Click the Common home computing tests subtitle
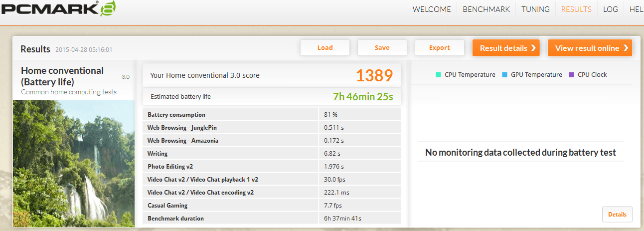 pos(69,92)
